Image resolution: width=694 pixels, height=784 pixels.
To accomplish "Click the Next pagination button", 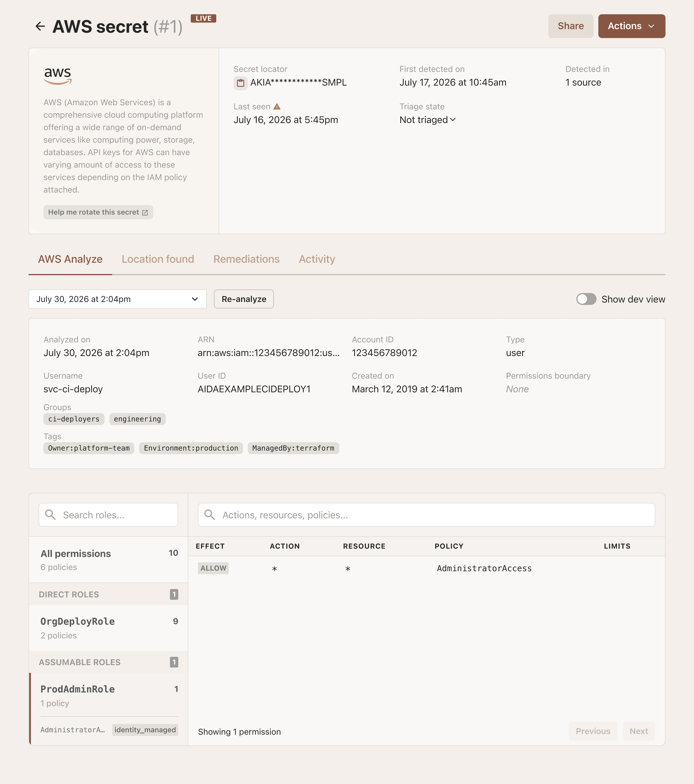I will 639,731.
